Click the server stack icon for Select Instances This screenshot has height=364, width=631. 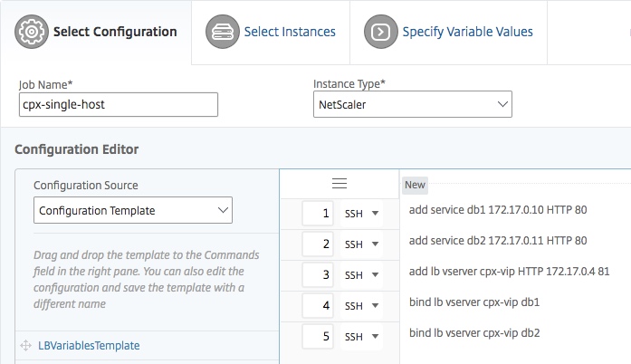[x=223, y=32]
